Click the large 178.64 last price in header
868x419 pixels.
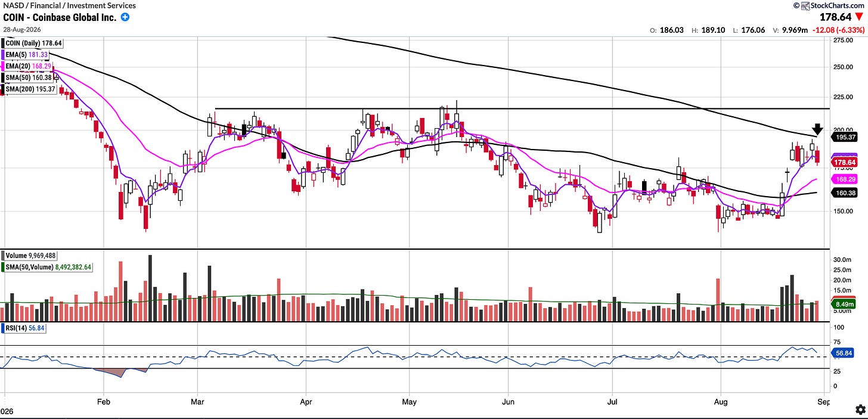(x=835, y=18)
